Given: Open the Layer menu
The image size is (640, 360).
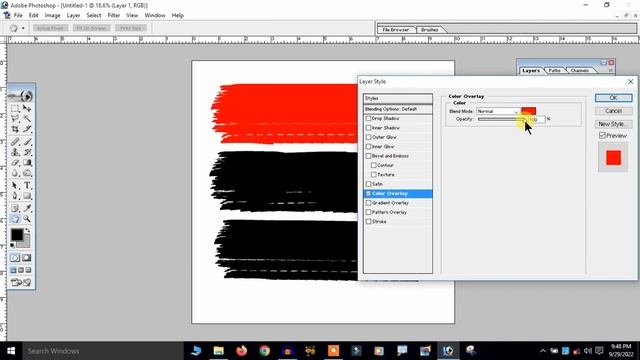Looking at the screenshot, I should point(73,15).
